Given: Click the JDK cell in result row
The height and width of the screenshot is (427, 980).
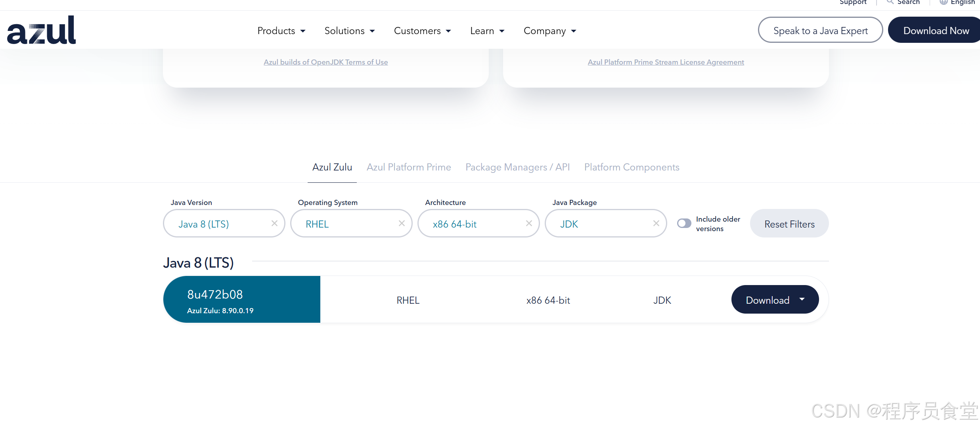Looking at the screenshot, I should click(662, 300).
